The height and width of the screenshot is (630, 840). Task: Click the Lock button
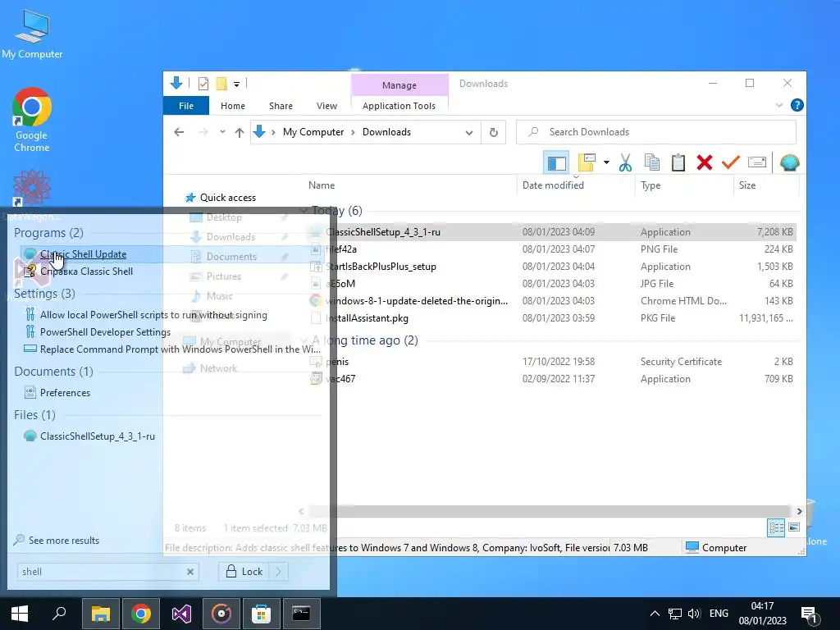[244, 572]
